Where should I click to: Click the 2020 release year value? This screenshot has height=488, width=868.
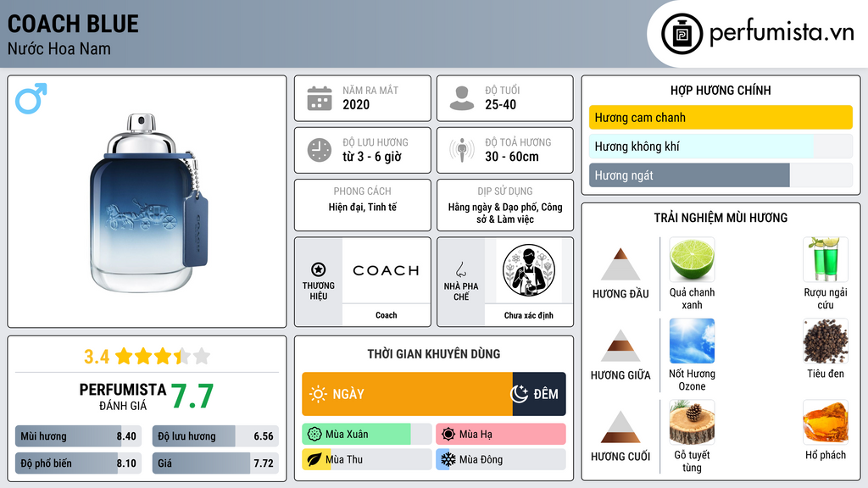[x=356, y=104]
